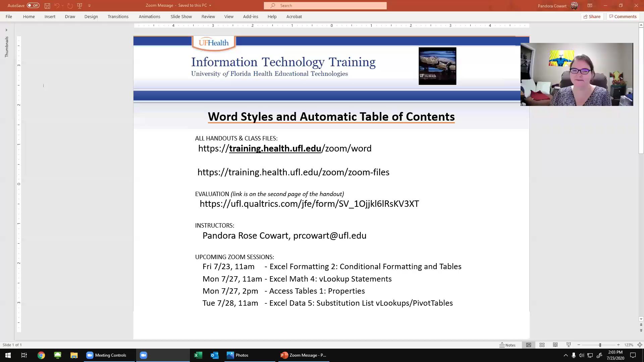Open the File menu

coord(9,16)
